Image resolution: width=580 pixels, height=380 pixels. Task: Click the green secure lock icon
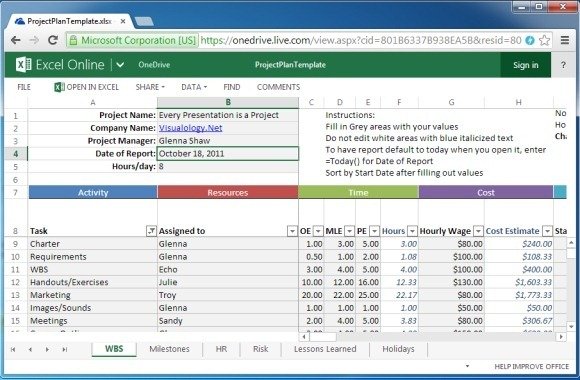point(73,40)
